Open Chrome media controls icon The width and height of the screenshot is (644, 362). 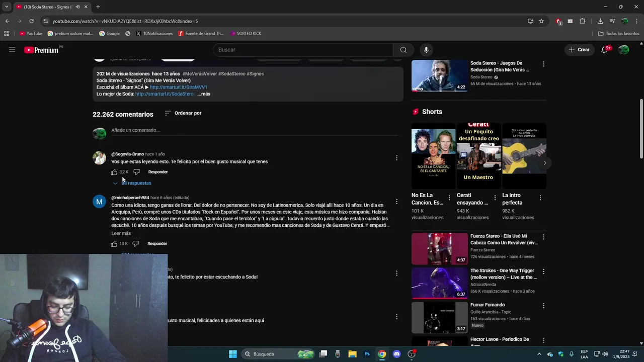click(612, 21)
